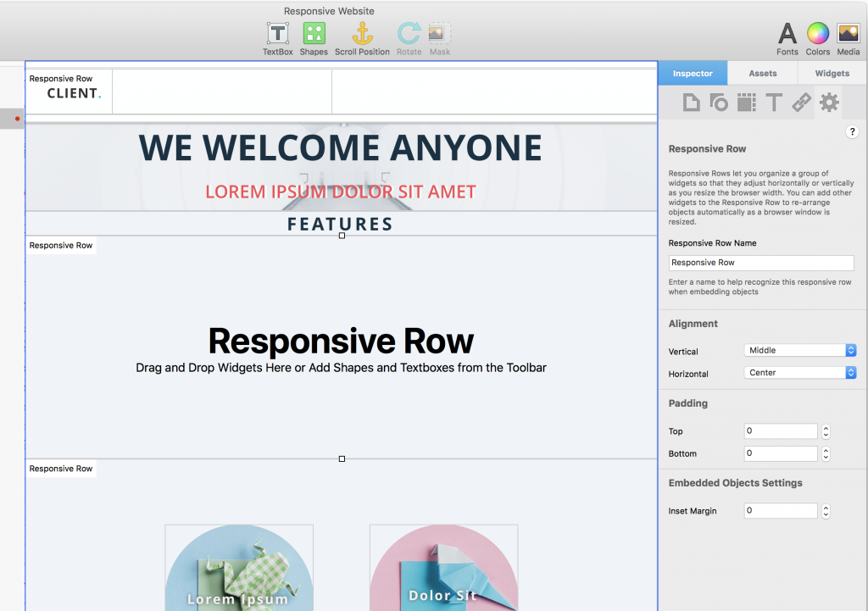Image resolution: width=868 pixels, height=611 pixels.
Task: Open the page inspector icon
Action: coord(691,103)
